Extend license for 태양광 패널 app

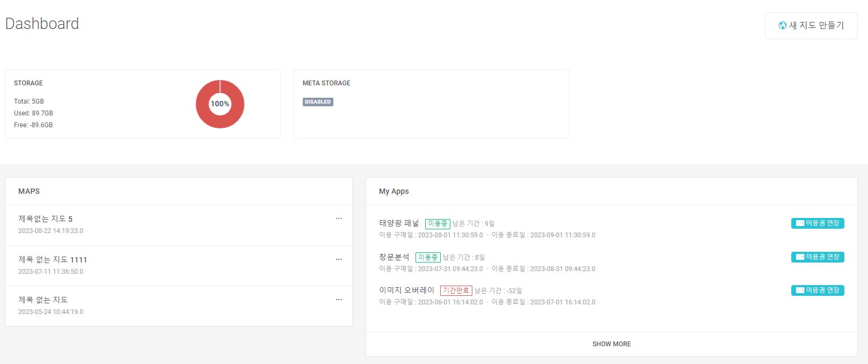pos(817,223)
